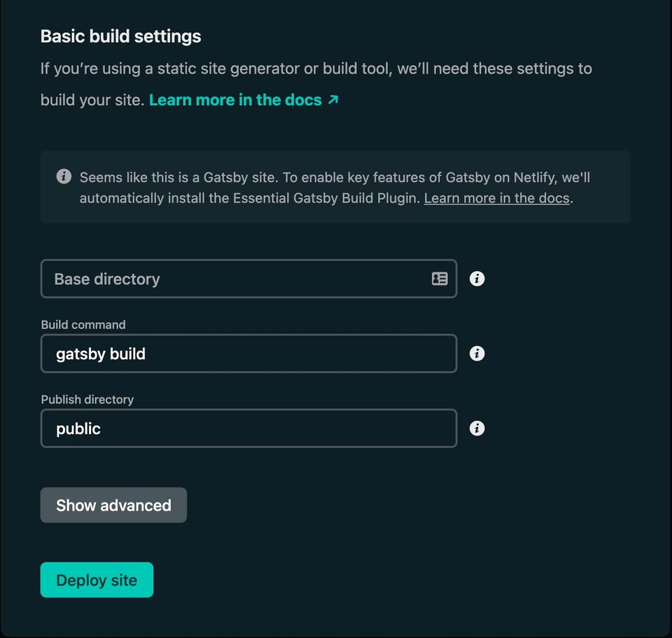
Task: Click the 'public' text inside Publish directory
Action: (x=78, y=428)
